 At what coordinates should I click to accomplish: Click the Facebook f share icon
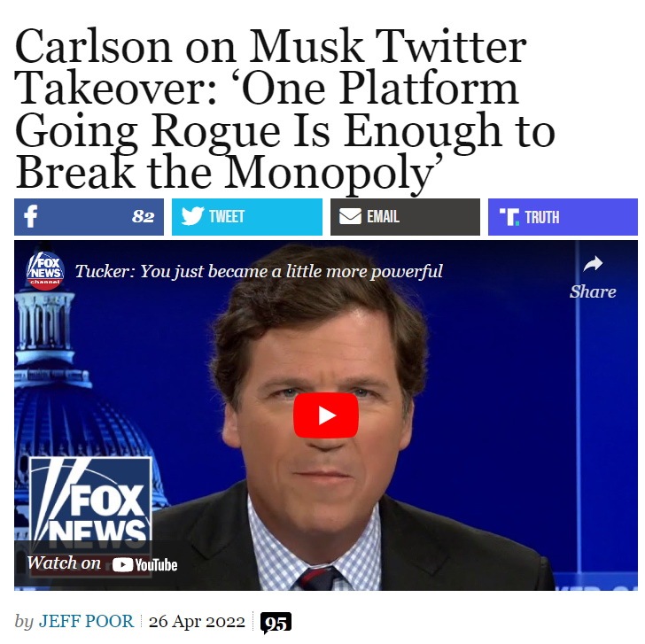[x=31, y=216]
